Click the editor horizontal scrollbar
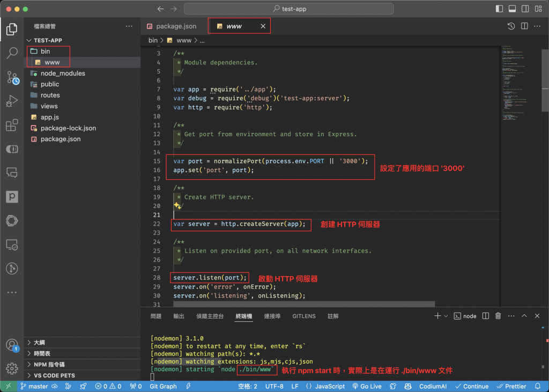Screen dimensions: 549x392 [304, 304]
